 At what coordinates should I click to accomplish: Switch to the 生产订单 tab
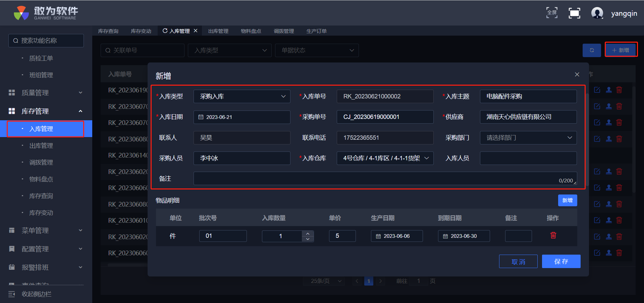(x=316, y=31)
